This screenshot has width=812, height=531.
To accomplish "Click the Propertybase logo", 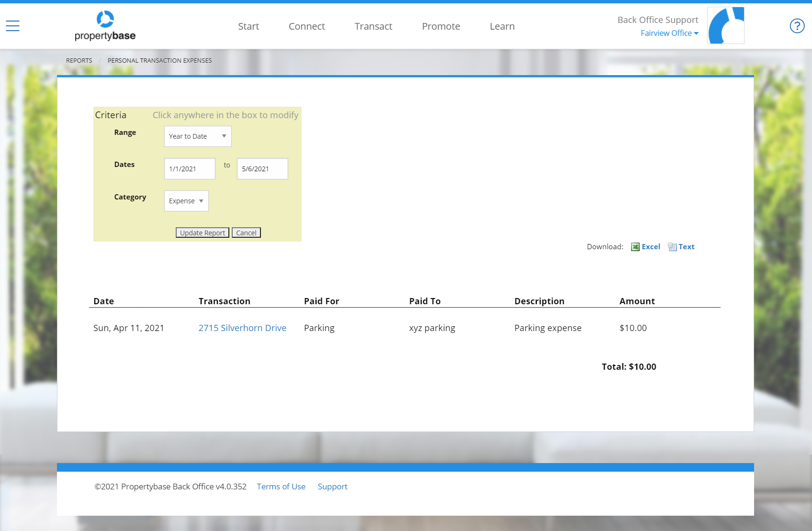I will (x=105, y=26).
